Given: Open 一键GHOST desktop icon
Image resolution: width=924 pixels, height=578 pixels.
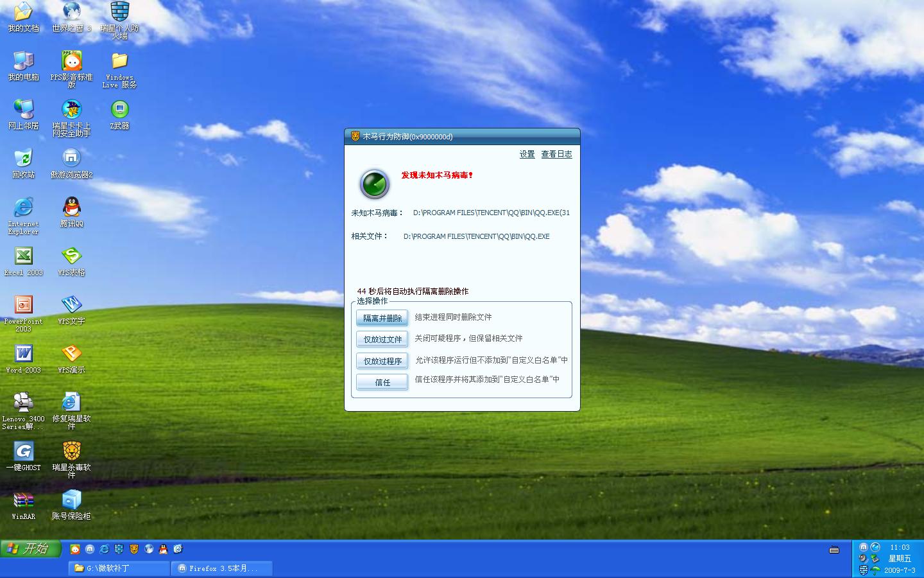Looking at the screenshot, I should coord(23,457).
